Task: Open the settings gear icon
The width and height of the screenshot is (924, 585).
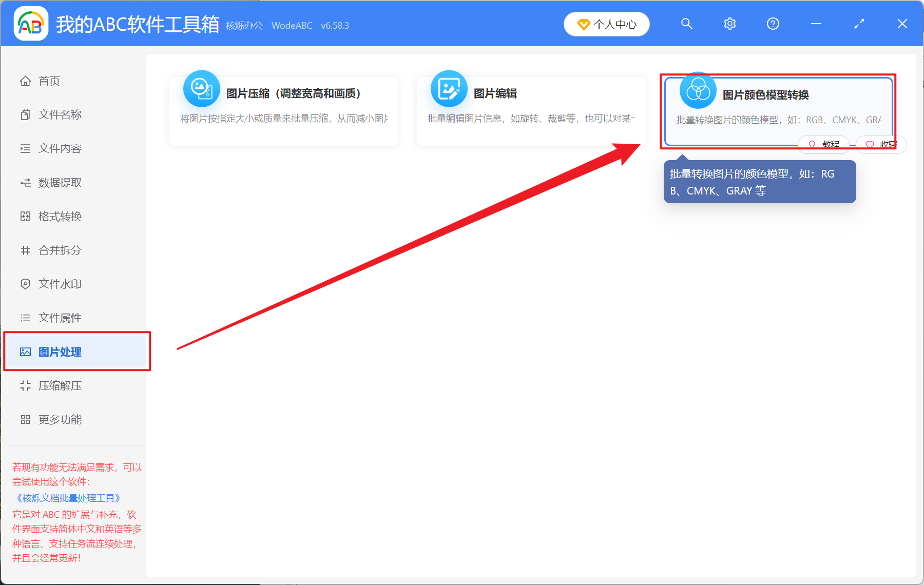Action: [729, 24]
